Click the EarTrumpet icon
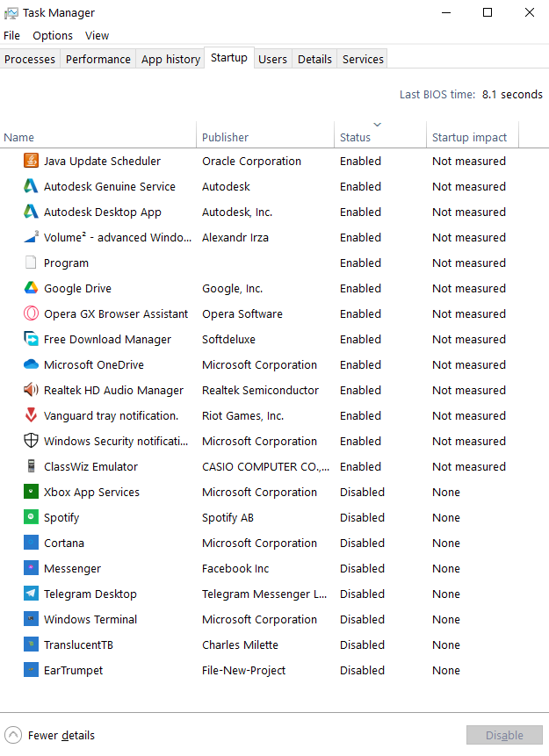The image size is (549, 756). 31,670
